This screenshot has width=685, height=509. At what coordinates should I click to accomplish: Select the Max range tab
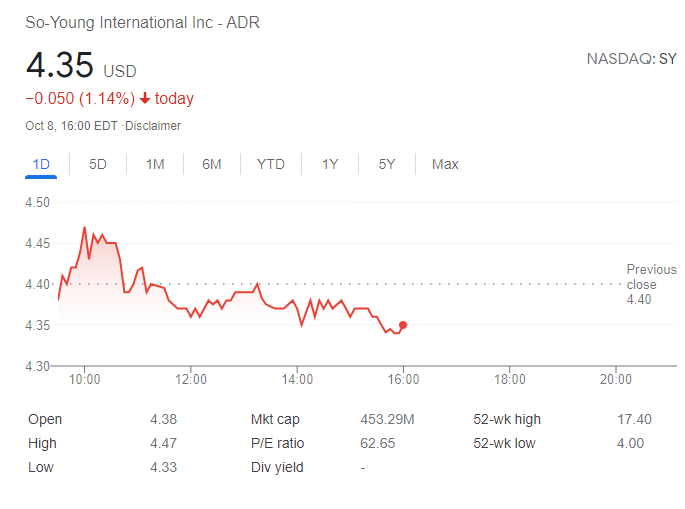(x=445, y=164)
